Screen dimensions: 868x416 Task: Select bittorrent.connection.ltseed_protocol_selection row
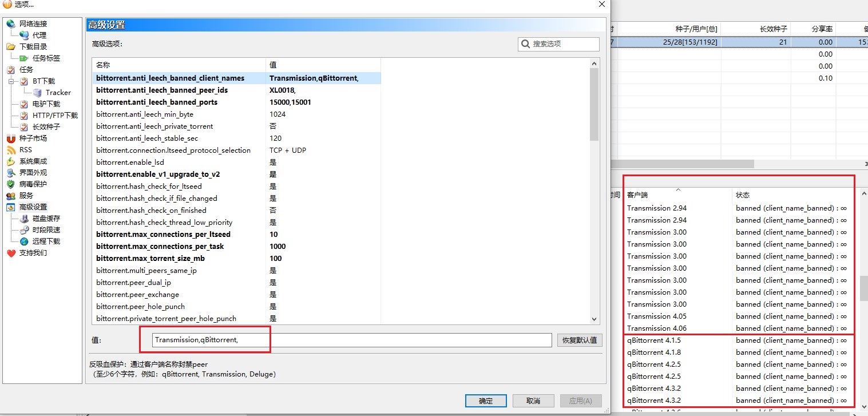236,150
